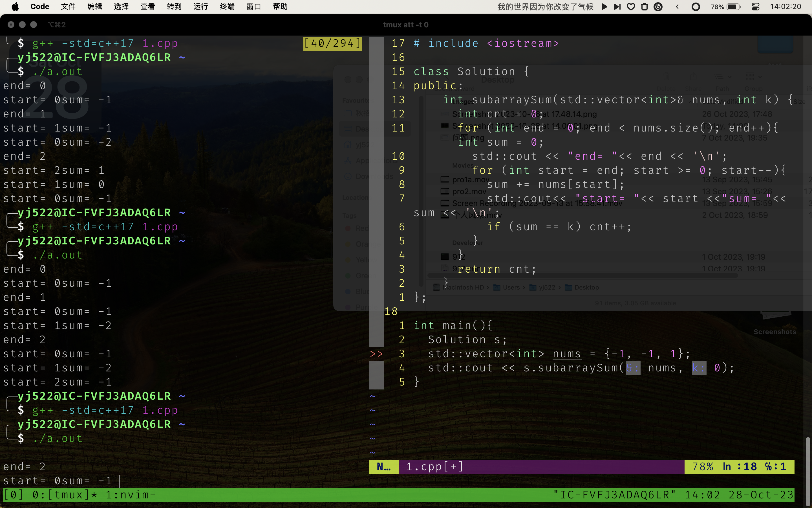Open Control Center
Viewport: 812px width, 508px height.
click(x=756, y=7)
